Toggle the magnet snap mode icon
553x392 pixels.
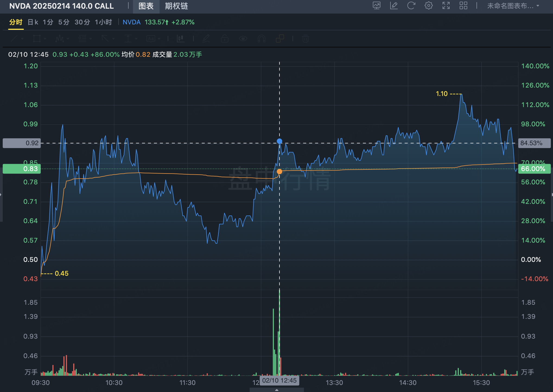tap(261, 39)
